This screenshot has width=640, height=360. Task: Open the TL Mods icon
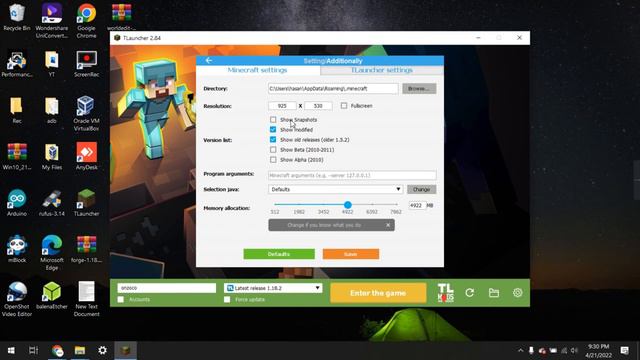[445, 293]
